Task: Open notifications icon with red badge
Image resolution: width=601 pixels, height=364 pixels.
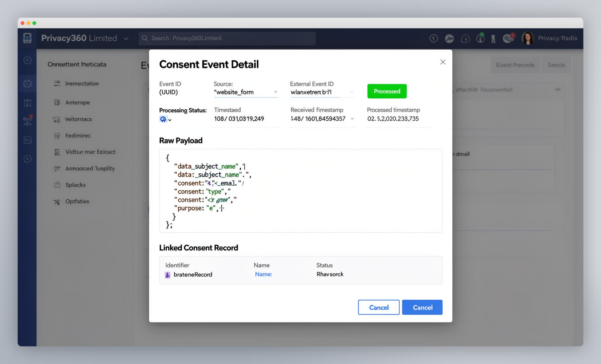Action: click(x=509, y=38)
